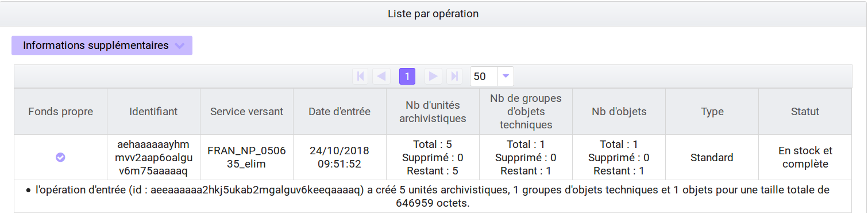Select the FRAN_NP_050635_elim service cell
Viewport: 868px width, 213px height.
246,157
